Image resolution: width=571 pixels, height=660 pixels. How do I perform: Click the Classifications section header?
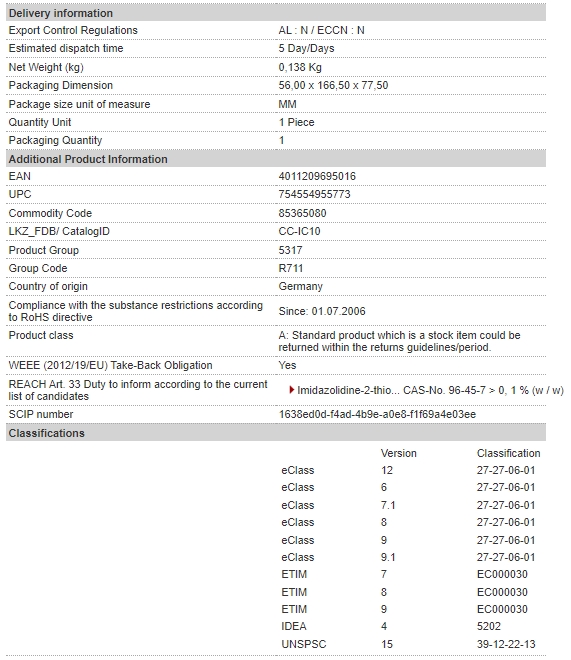coord(276,433)
